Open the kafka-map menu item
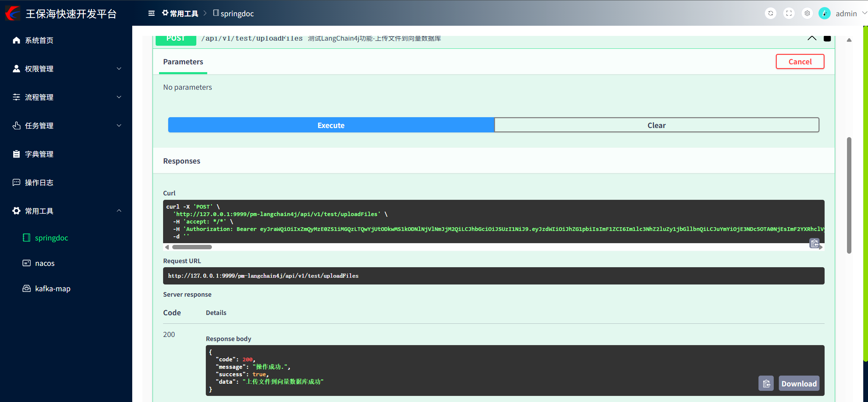Image resolution: width=868 pixels, height=402 pixels. coord(53,289)
